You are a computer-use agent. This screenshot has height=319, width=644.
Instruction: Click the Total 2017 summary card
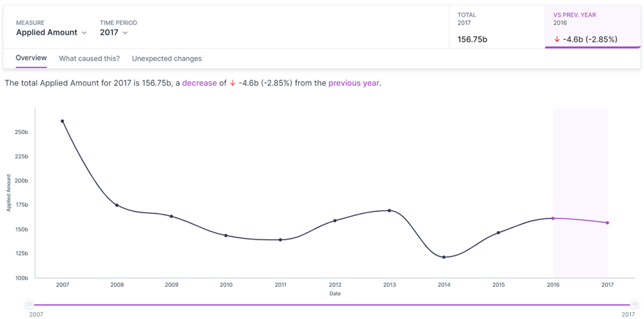[497, 27]
